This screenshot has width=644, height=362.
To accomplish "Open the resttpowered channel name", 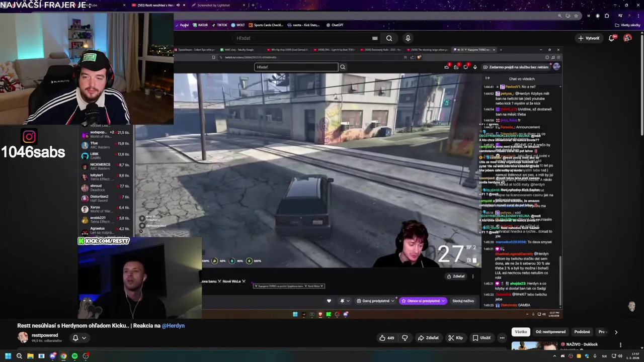I will [x=45, y=335].
